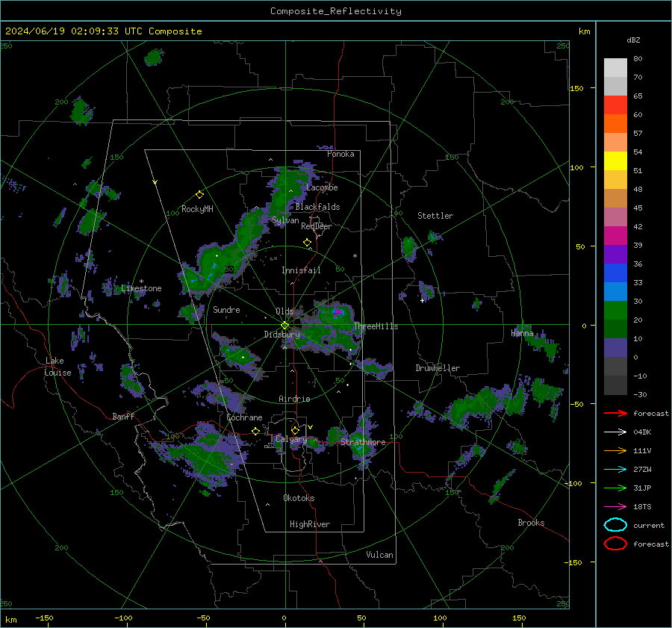The image size is (672, 628).
Task: Click the Blackfalds label
Action: (x=317, y=207)
